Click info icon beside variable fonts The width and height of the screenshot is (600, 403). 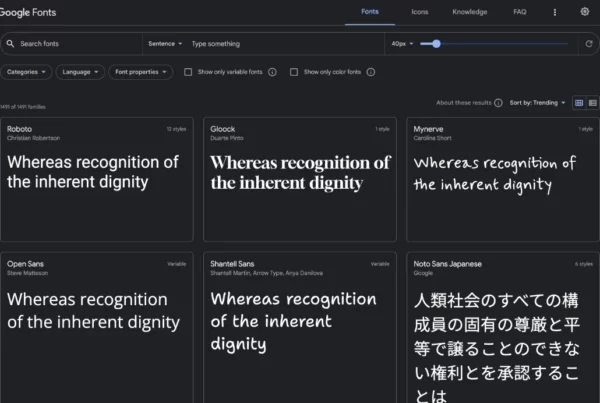point(272,72)
